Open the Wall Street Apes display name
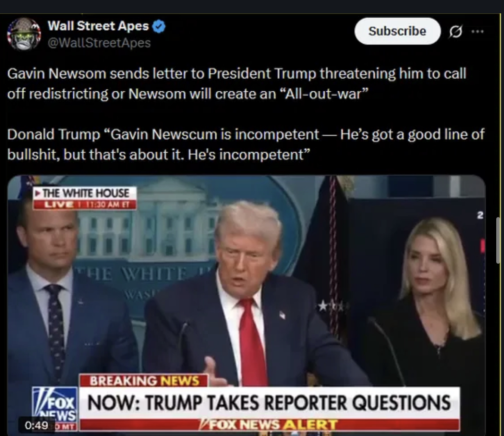The width and height of the screenshot is (504, 436). point(98,26)
